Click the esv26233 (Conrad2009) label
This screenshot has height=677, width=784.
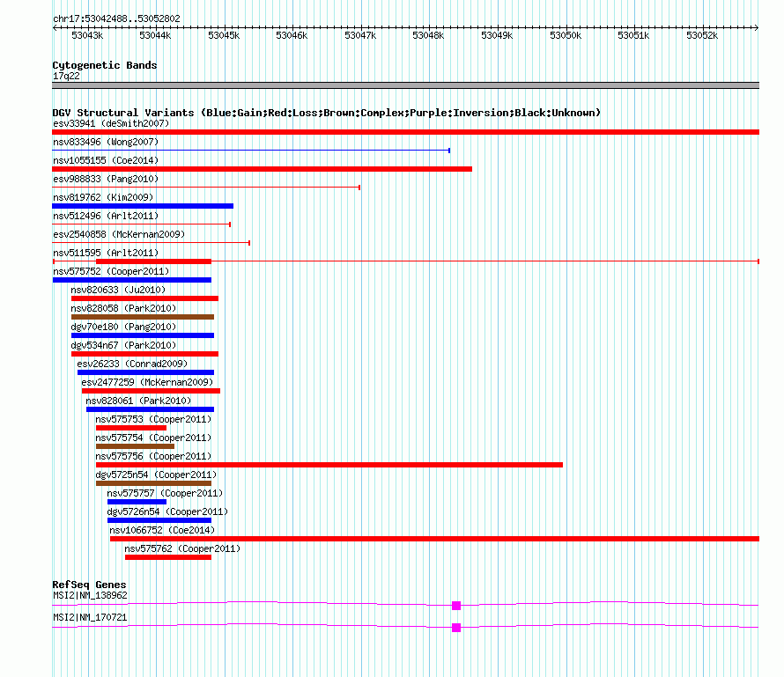(132, 364)
